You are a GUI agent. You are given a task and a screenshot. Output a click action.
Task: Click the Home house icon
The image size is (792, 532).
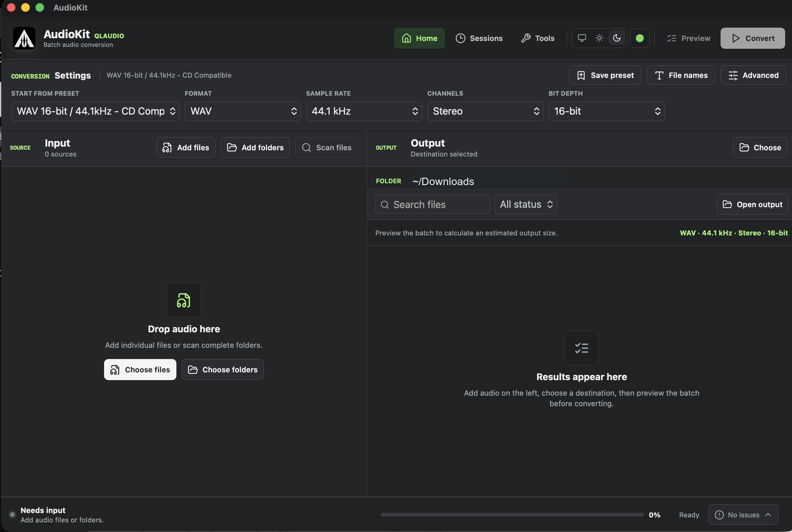tap(406, 38)
